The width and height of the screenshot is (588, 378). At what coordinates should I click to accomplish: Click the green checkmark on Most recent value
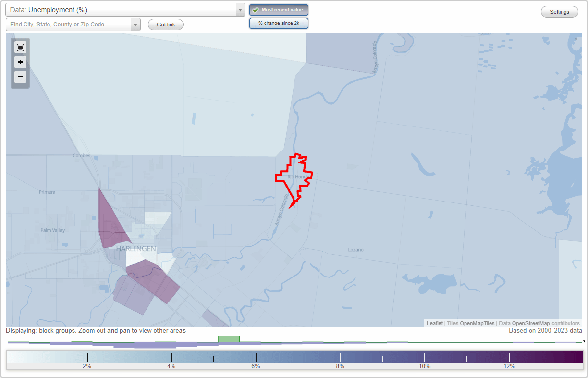pyautogui.click(x=255, y=9)
